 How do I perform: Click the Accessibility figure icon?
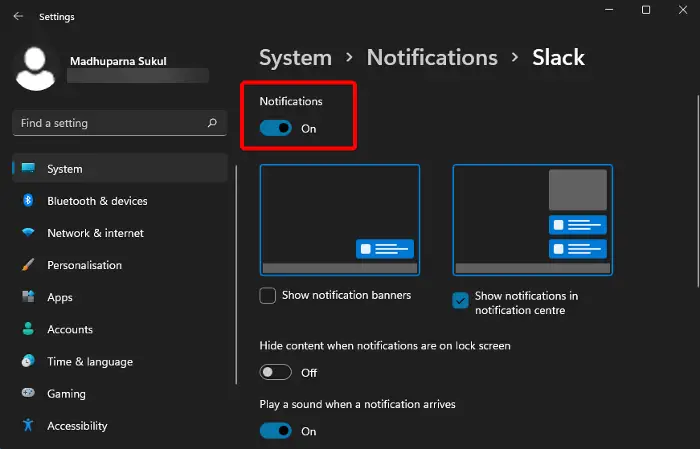[x=28, y=425]
